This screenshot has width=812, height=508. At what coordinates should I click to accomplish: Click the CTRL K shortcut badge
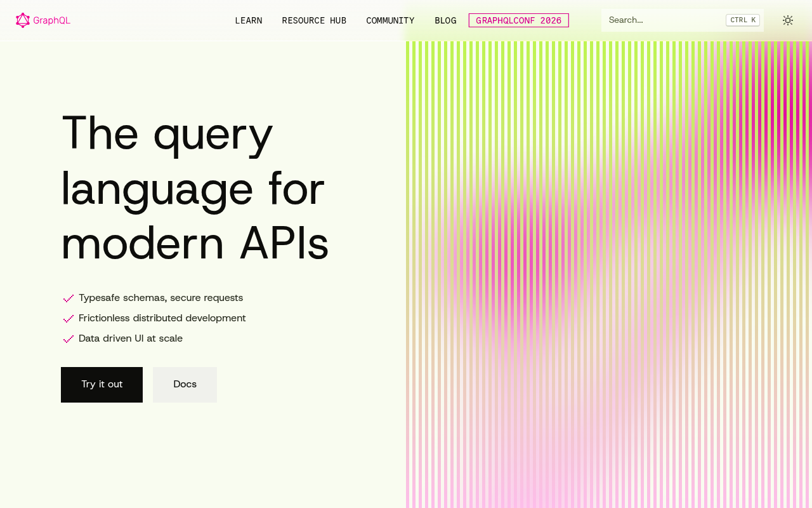click(x=743, y=20)
